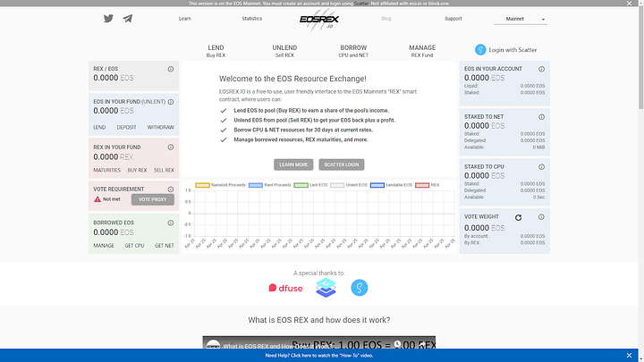Click MANAGE in the Borrowed EOS card
Viewport: 644px width, 362px height.
point(104,246)
